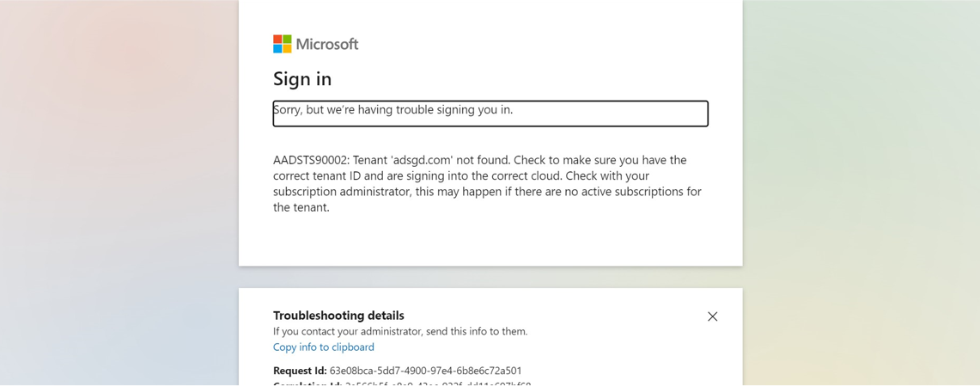Click the red square of Microsoft logo

tap(277, 39)
